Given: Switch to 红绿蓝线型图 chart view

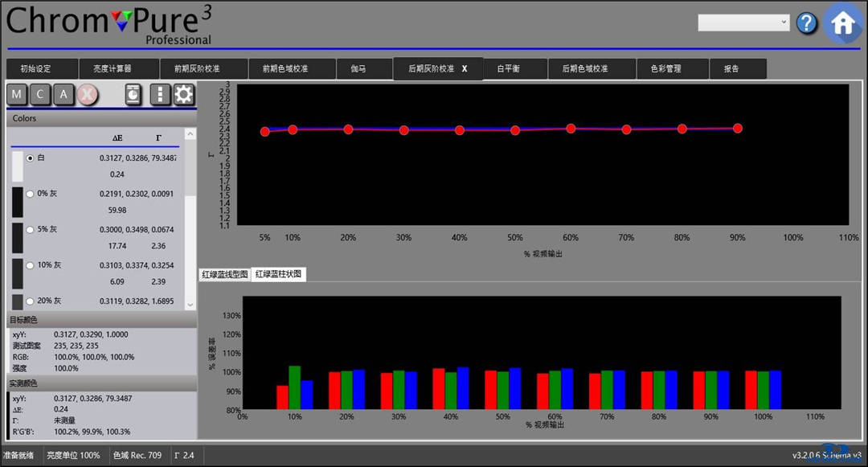Looking at the screenshot, I should pos(224,275).
